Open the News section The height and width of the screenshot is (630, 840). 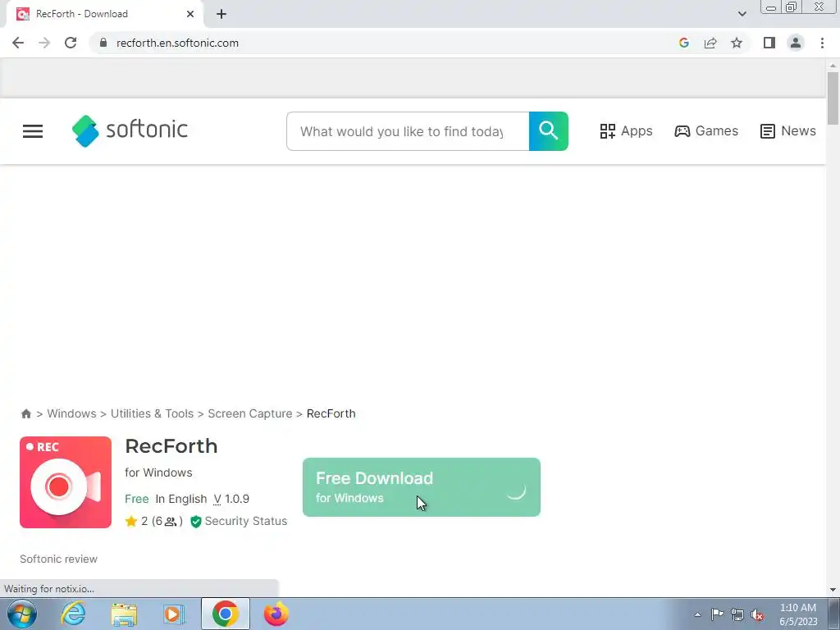coord(788,131)
